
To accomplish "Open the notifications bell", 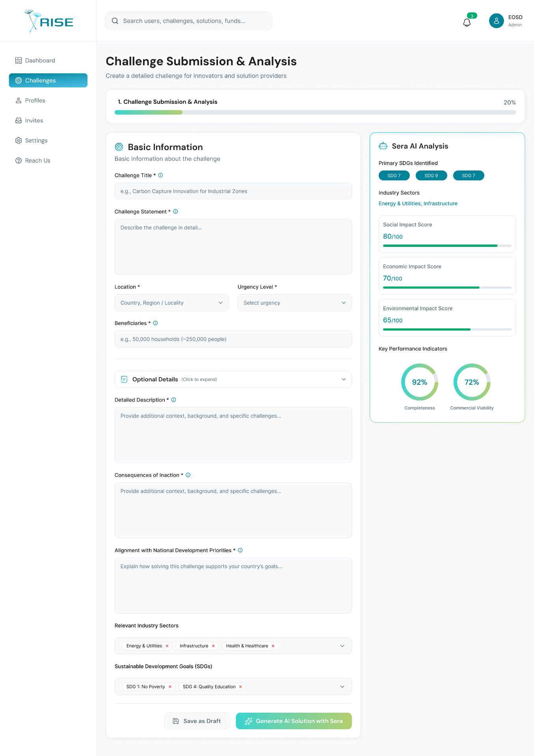I will 467,22.
